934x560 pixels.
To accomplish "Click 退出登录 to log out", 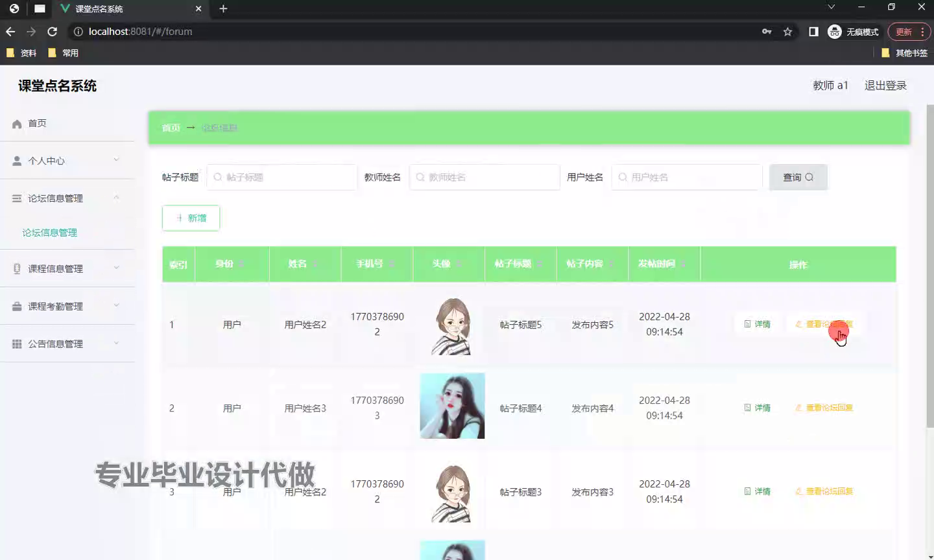I will (885, 86).
